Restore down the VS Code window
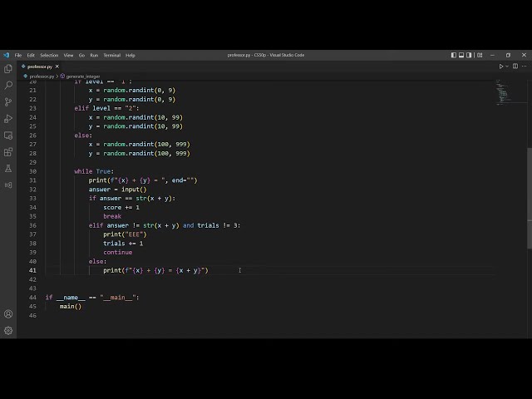The image size is (532, 399). click(x=508, y=55)
